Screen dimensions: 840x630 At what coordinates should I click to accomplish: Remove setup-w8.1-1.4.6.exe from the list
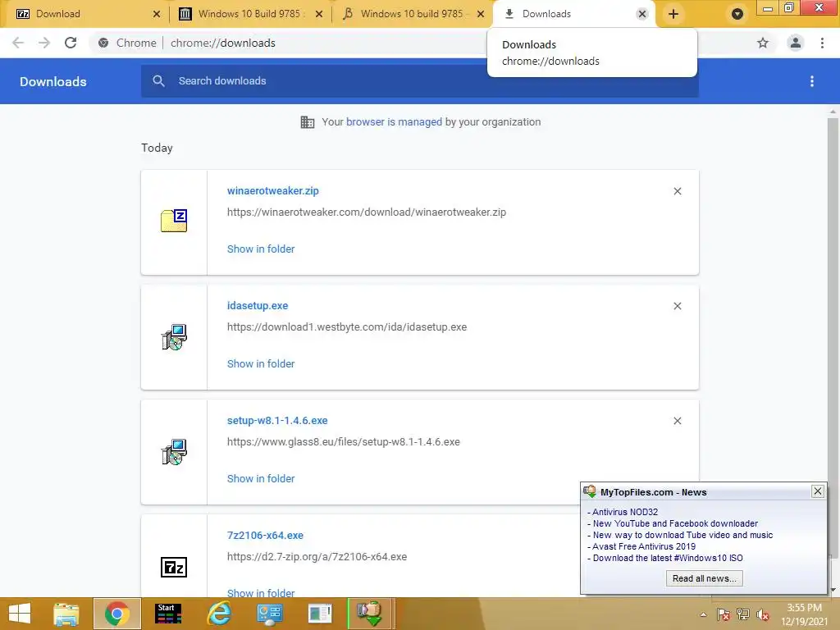(677, 421)
